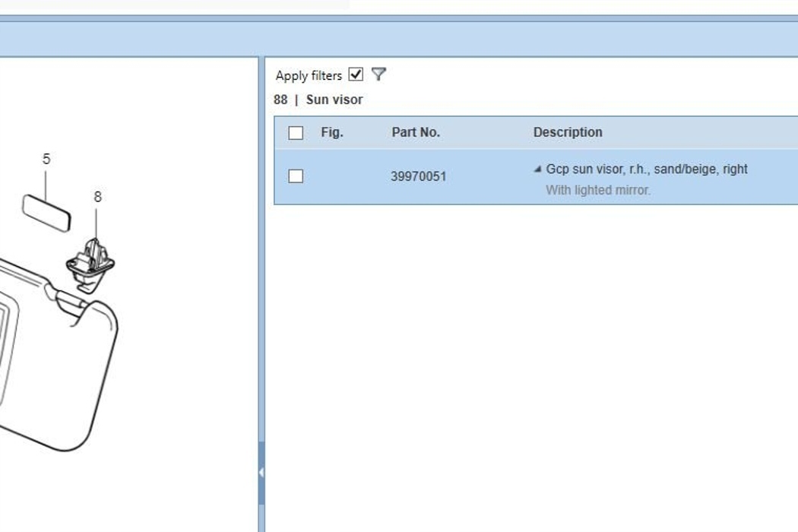The image size is (798, 532).
Task: Collapse the Gcp sun visor row triangle
Action: (x=537, y=169)
